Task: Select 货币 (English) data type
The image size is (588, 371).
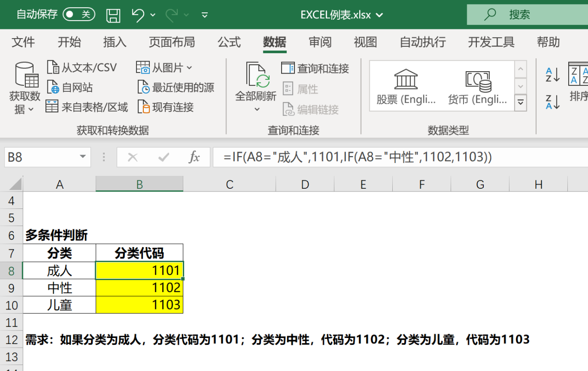Action: (478, 86)
